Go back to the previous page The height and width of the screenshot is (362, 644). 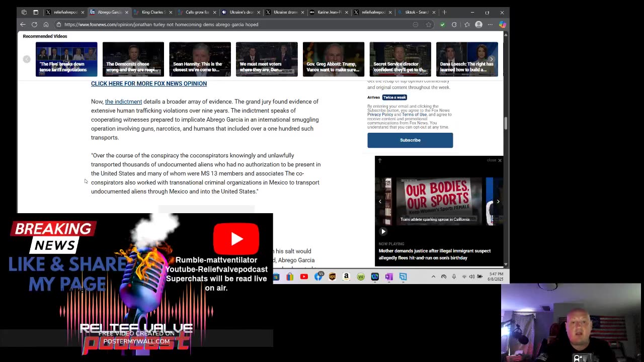pos(23,24)
